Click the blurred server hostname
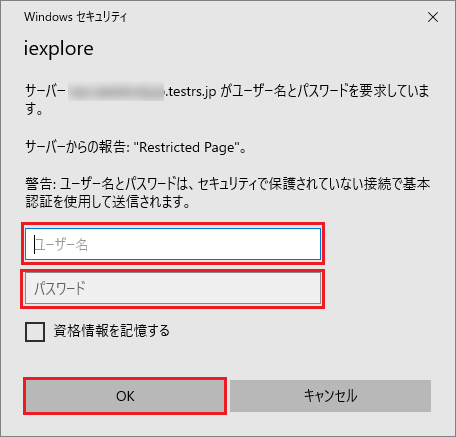 [x=116, y=91]
